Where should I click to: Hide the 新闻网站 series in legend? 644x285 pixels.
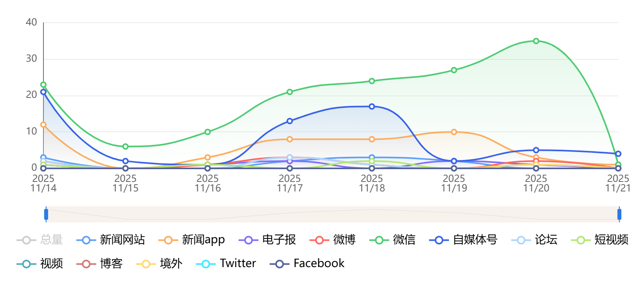[x=110, y=240]
